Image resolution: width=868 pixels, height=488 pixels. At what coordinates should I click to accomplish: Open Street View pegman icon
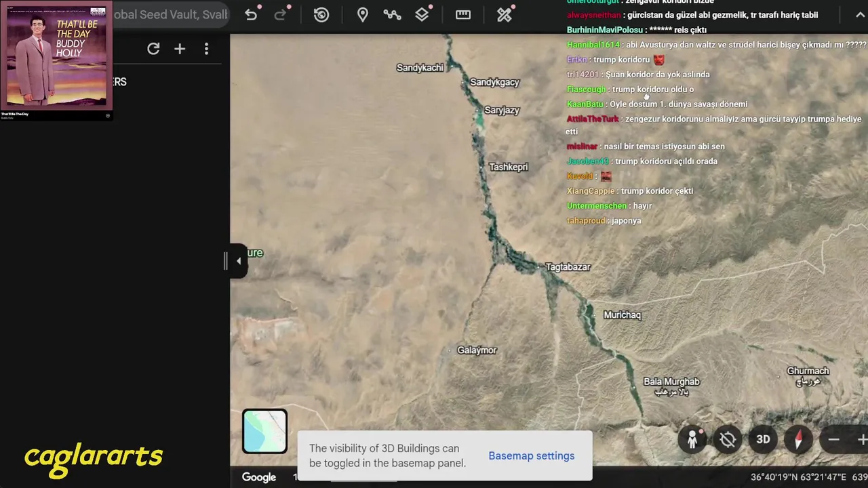[692, 440]
